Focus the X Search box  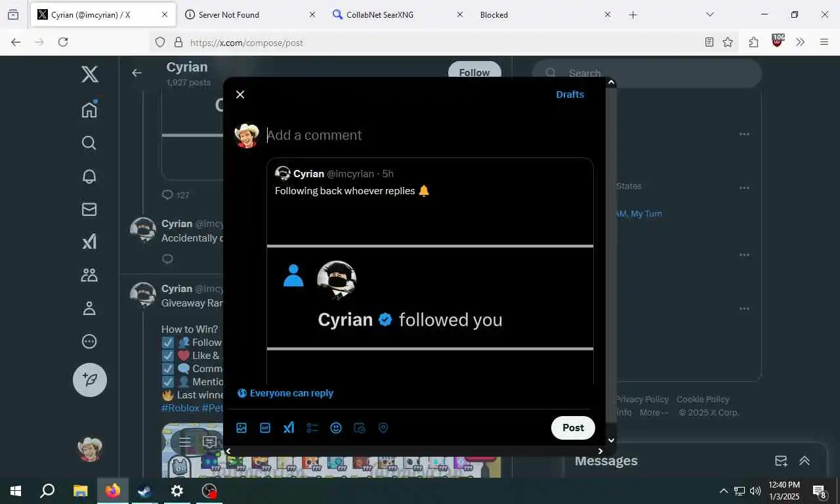646,73
